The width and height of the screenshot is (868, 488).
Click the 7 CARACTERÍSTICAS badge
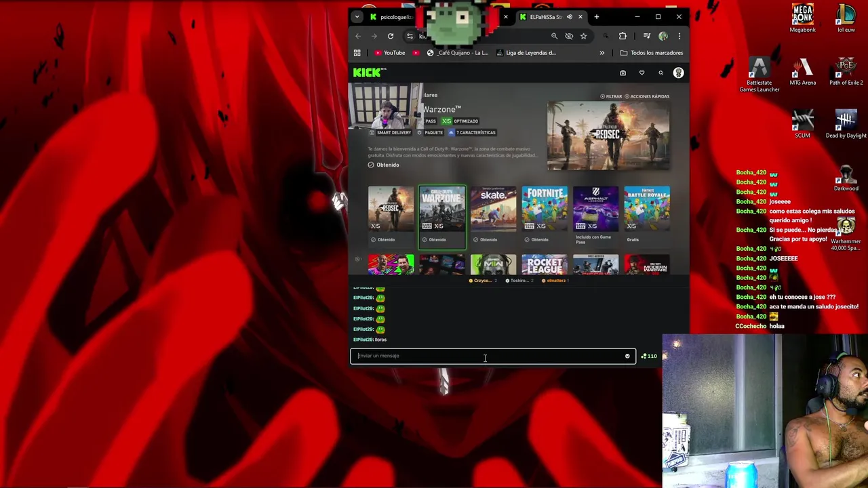click(x=472, y=133)
